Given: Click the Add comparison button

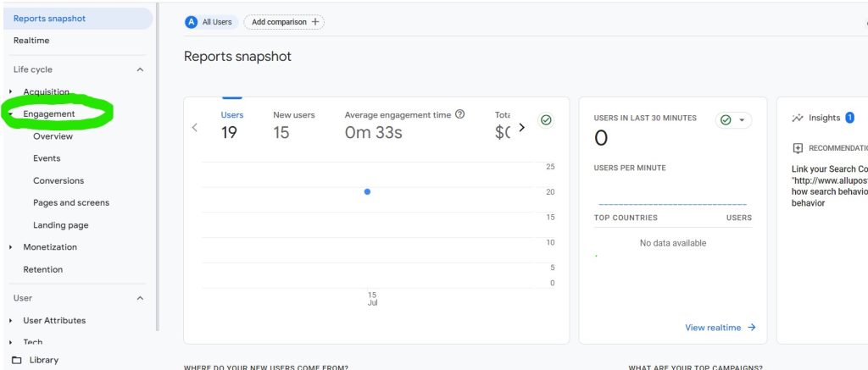Looking at the screenshot, I should tap(284, 22).
